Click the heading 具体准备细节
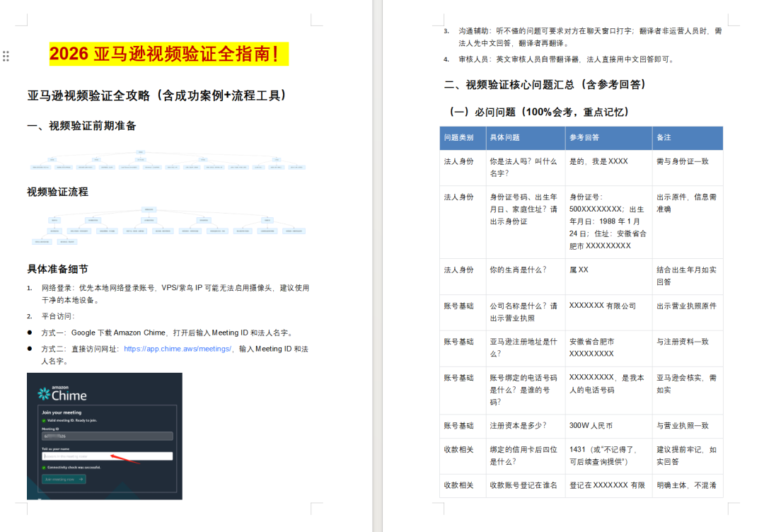764x532 pixels. [x=57, y=269]
